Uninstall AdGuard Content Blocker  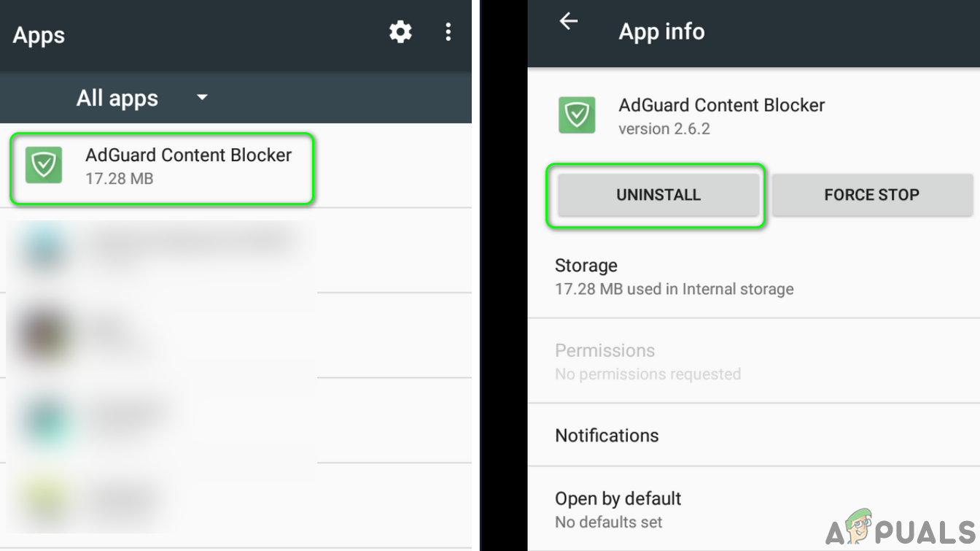coord(658,195)
